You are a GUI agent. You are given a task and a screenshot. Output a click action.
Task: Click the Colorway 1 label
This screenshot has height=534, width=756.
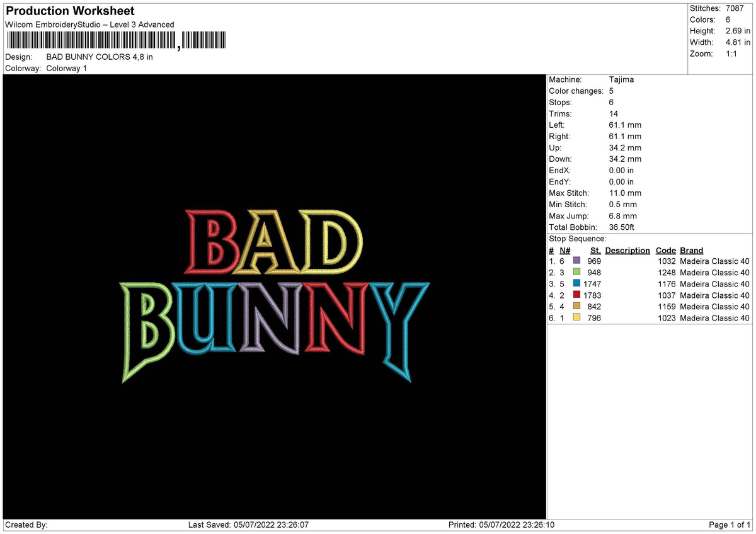(x=66, y=68)
